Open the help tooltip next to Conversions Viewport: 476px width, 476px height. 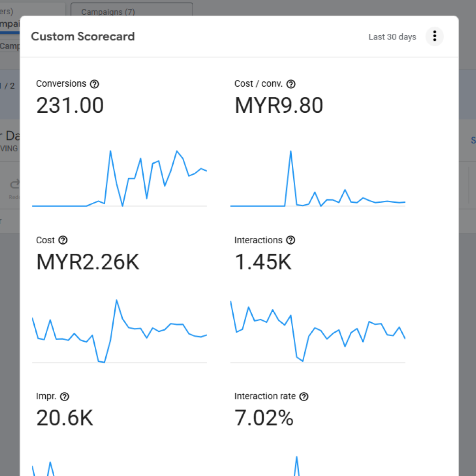coord(95,84)
